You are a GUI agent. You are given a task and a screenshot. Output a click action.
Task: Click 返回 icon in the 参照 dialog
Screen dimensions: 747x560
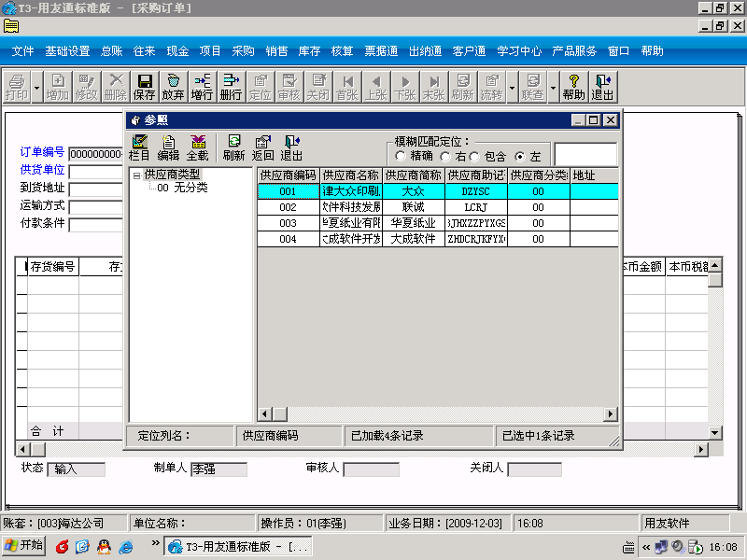(263, 147)
